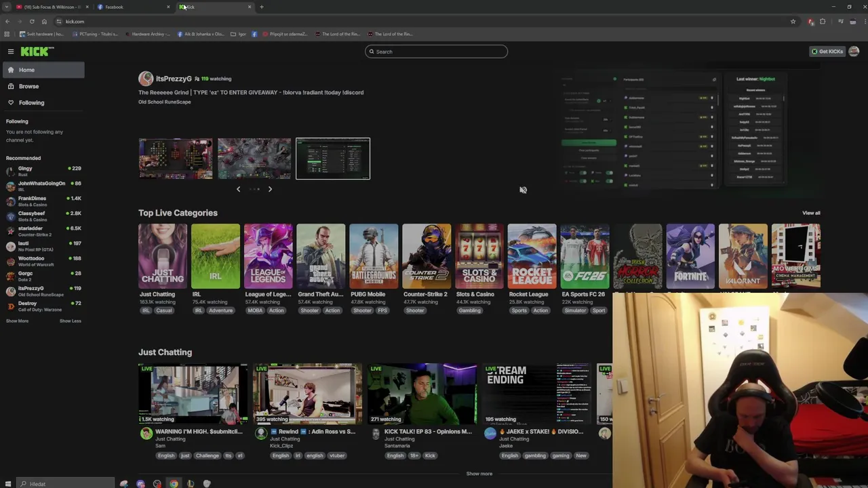Viewport: 868px width, 488px height.
Task: Unmute the featured stream player
Action: click(x=523, y=190)
